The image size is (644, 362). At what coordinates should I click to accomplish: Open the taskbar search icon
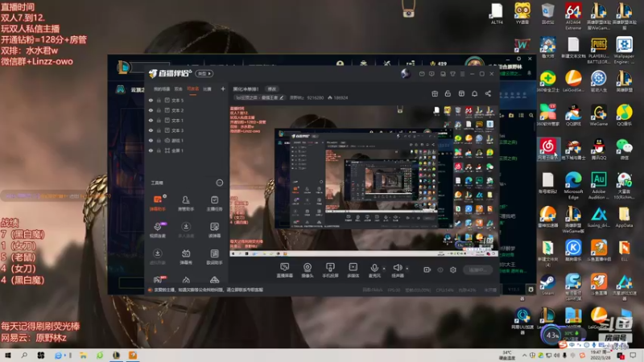point(24,356)
